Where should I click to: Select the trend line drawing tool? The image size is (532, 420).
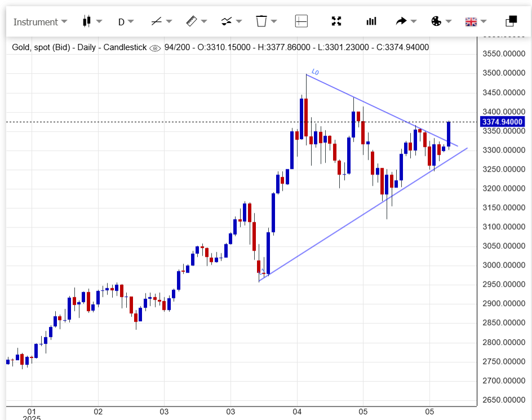[157, 21]
